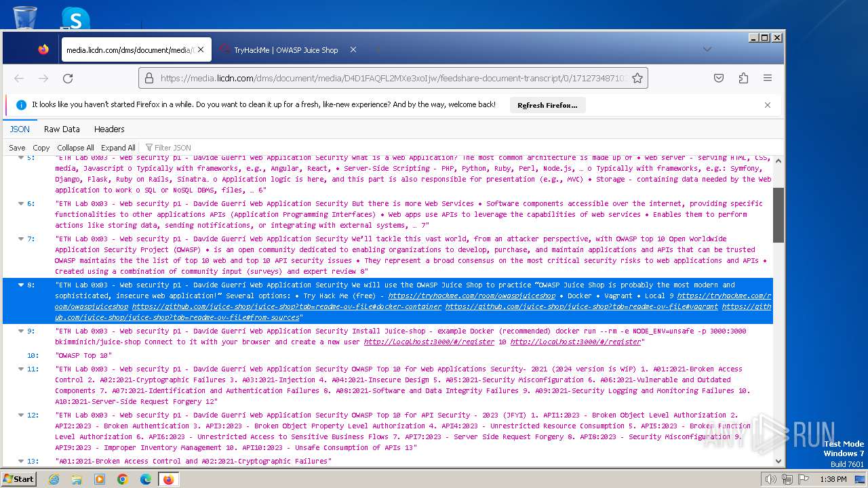868x488 pixels.
Task: Click the network icon in system tray
Action: tap(787, 479)
